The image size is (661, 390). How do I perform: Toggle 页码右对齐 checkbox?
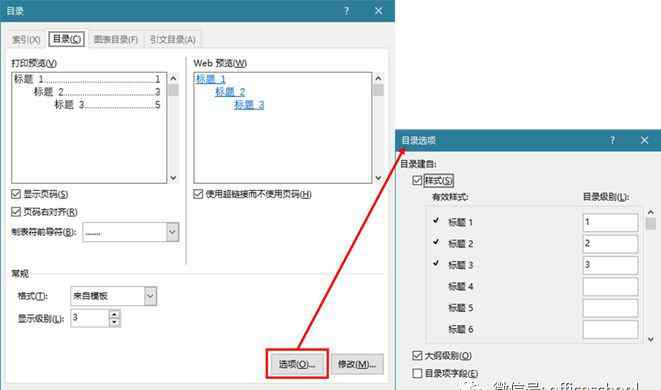[16, 212]
